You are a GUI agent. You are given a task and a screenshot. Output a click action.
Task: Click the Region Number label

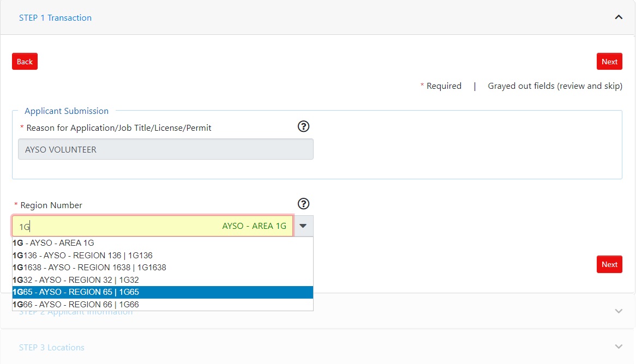51,205
